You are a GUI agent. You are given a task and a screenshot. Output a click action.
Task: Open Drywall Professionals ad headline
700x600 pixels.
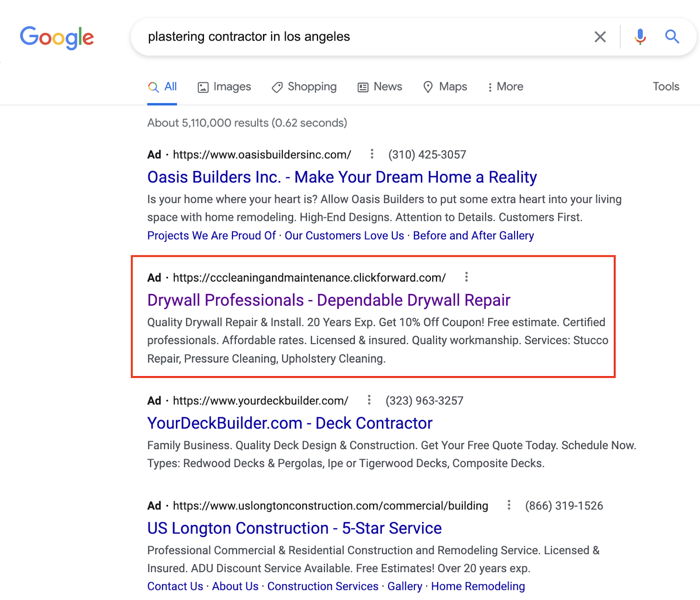[329, 300]
